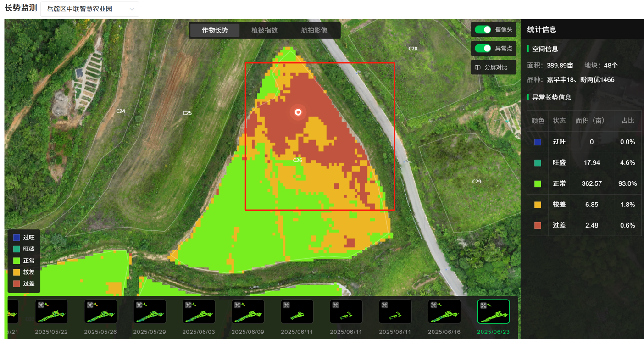Select the 2025/05/26 timeline thumbnail

pyautogui.click(x=100, y=312)
